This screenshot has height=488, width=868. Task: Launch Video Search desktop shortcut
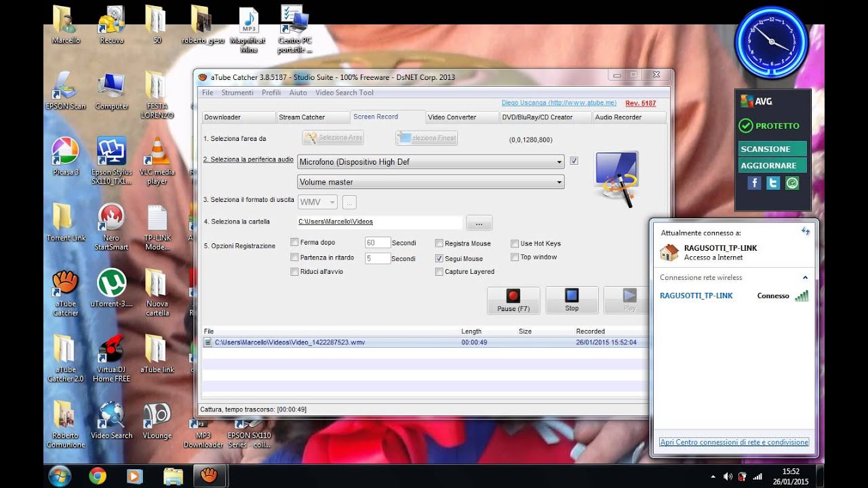(x=111, y=419)
